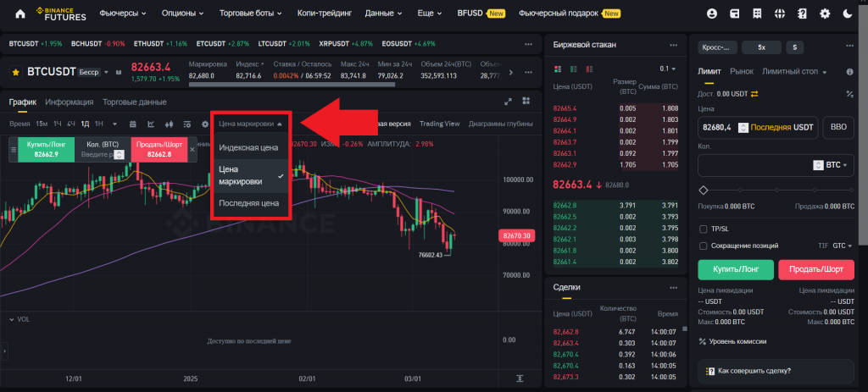
Task: Open the header settings gear icon
Action: pyautogui.click(x=826, y=14)
